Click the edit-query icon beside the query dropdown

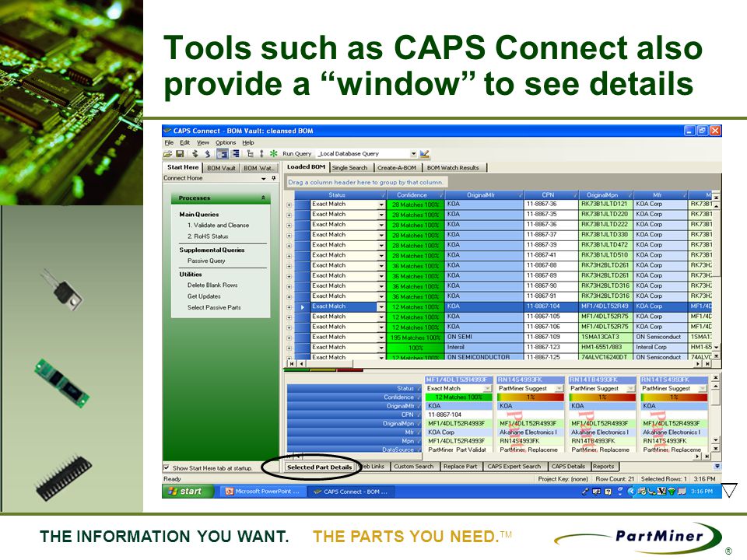(x=425, y=154)
